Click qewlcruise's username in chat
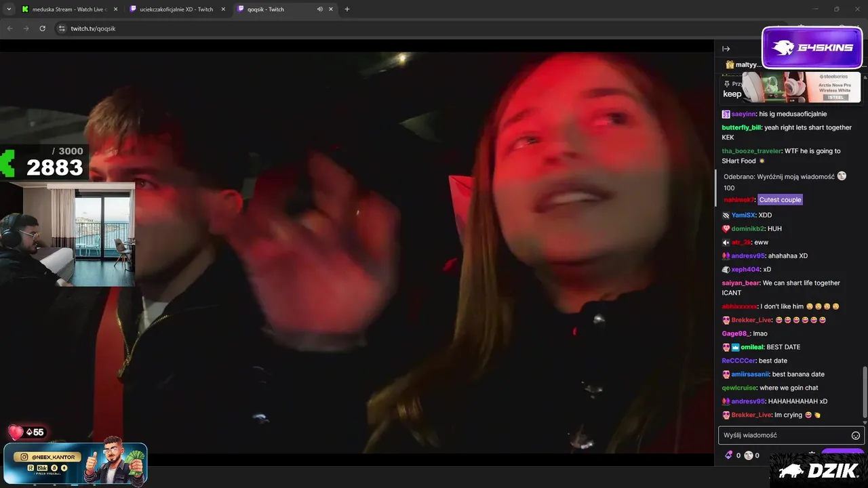Screen dimensions: 868x488 click(x=738, y=388)
